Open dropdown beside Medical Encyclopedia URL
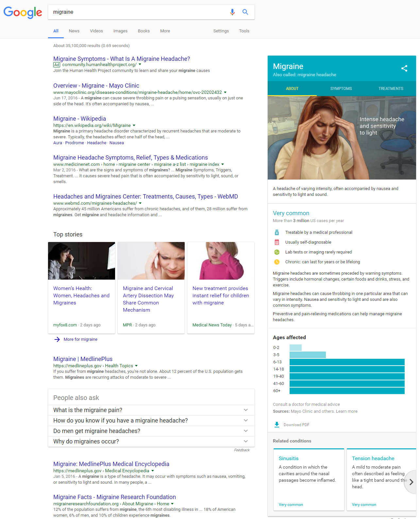 [153, 471]
